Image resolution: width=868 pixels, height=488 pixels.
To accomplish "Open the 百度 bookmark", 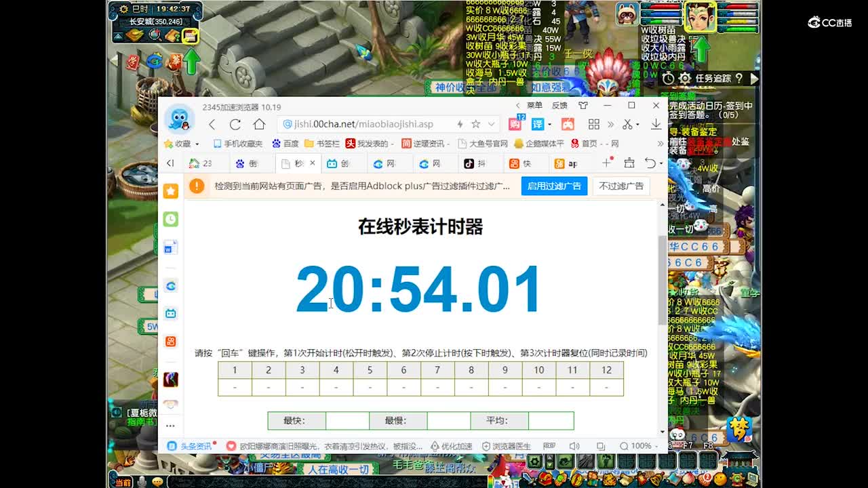I will tap(285, 144).
